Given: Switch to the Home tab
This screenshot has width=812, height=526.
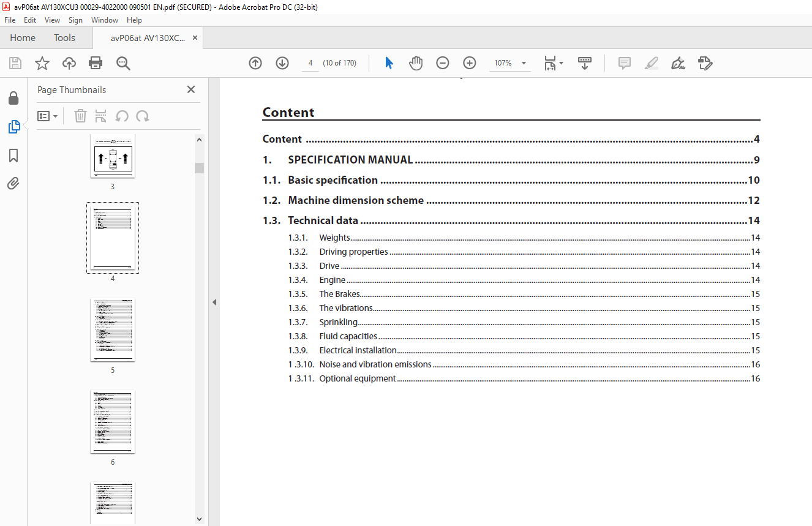Looking at the screenshot, I should click(23, 38).
